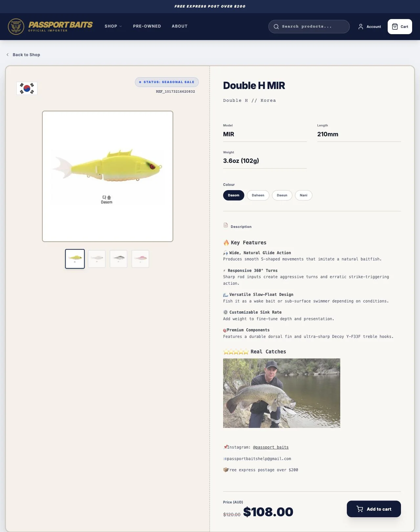Focus the Search products field
This screenshot has width=420, height=532.
pos(309,27)
